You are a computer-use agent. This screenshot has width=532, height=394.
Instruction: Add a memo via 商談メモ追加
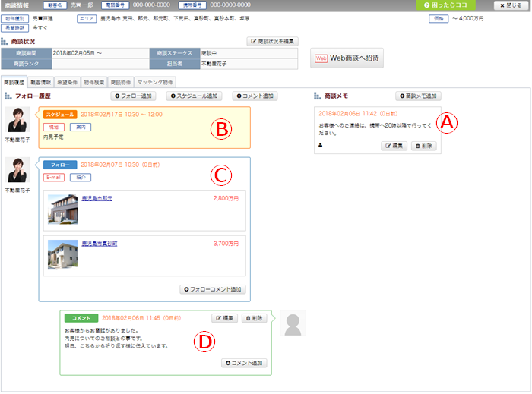[x=418, y=96]
